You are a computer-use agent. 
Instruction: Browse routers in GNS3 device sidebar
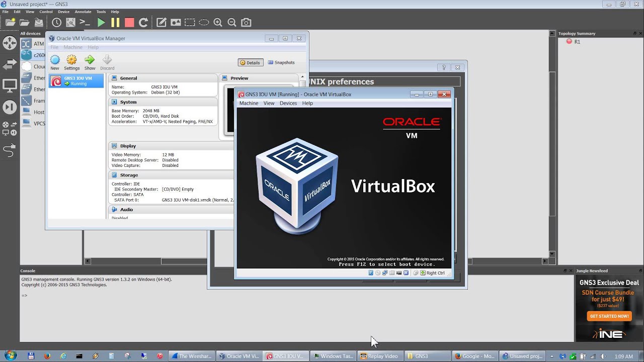[x=10, y=43]
